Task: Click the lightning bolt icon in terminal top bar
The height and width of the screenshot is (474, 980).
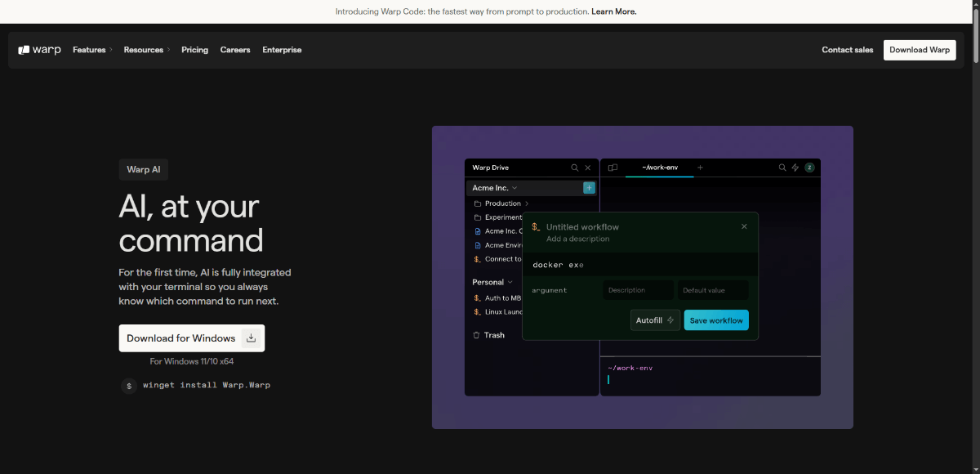Action: point(795,168)
